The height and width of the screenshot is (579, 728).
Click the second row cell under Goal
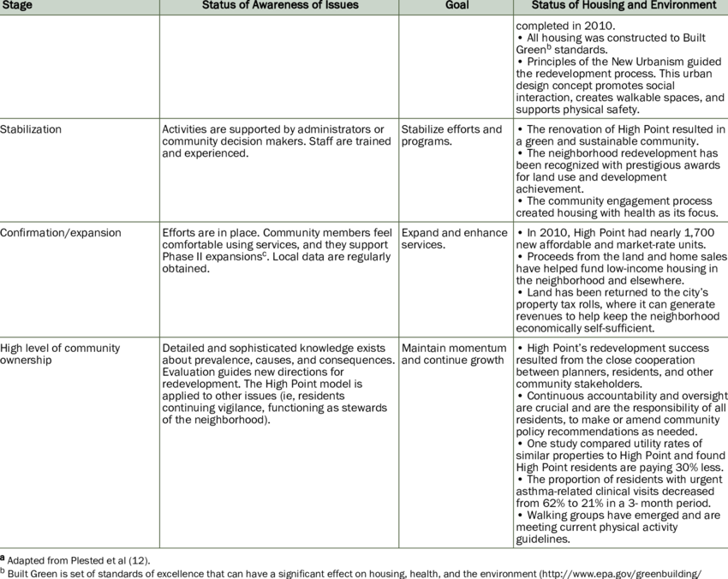pos(456,170)
